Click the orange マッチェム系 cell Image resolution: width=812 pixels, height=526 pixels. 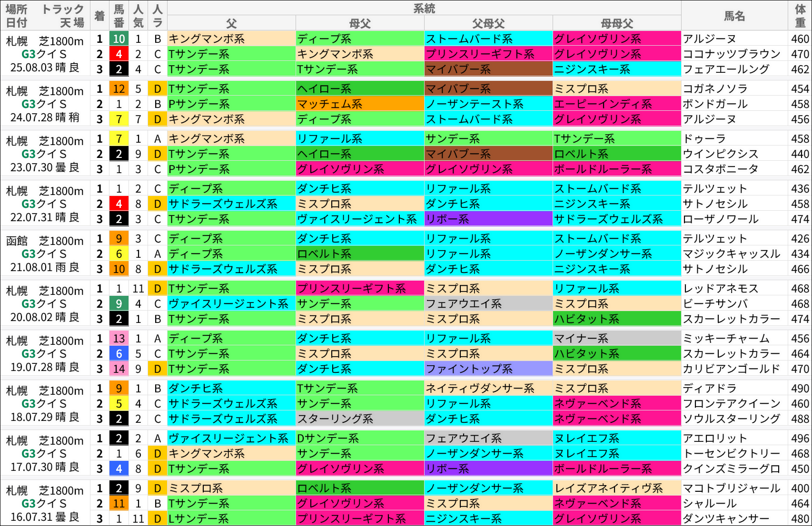[x=360, y=104]
